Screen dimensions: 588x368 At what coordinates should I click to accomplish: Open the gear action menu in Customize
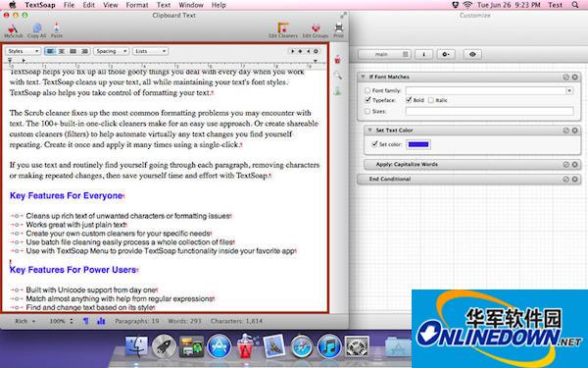click(x=446, y=54)
